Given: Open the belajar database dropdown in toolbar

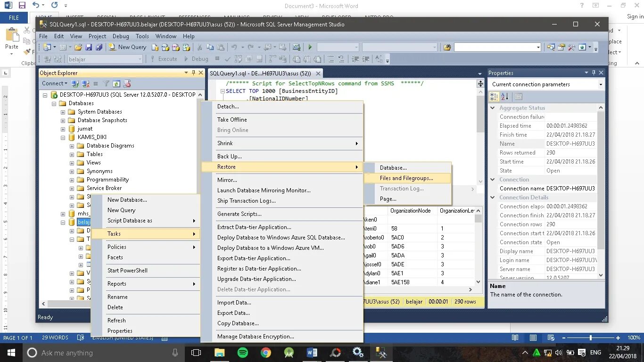Looking at the screenshot, I should (140, 59).
